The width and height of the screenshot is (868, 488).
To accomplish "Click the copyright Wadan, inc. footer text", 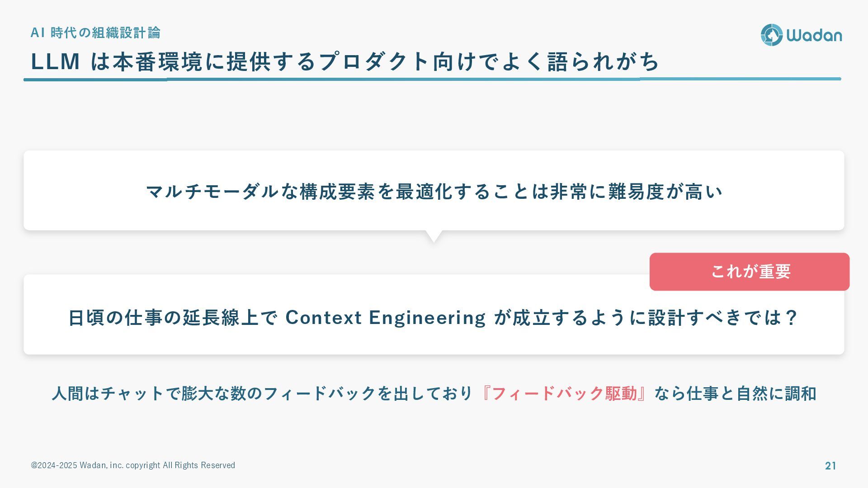I will click(133, 465).
